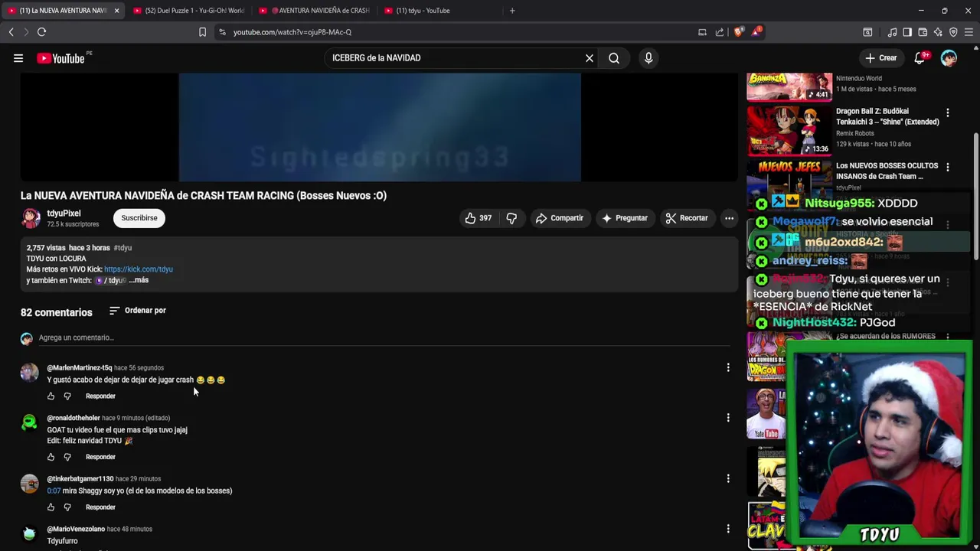Bookmark this page
The height and width of the screenshot is (551, 980).
click(x=202, y=32)
